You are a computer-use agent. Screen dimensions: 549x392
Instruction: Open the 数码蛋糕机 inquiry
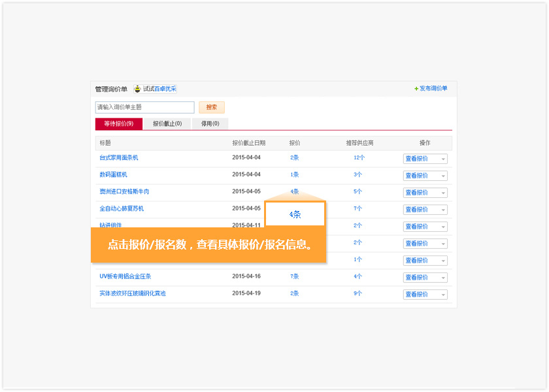[x=114, y=174]
